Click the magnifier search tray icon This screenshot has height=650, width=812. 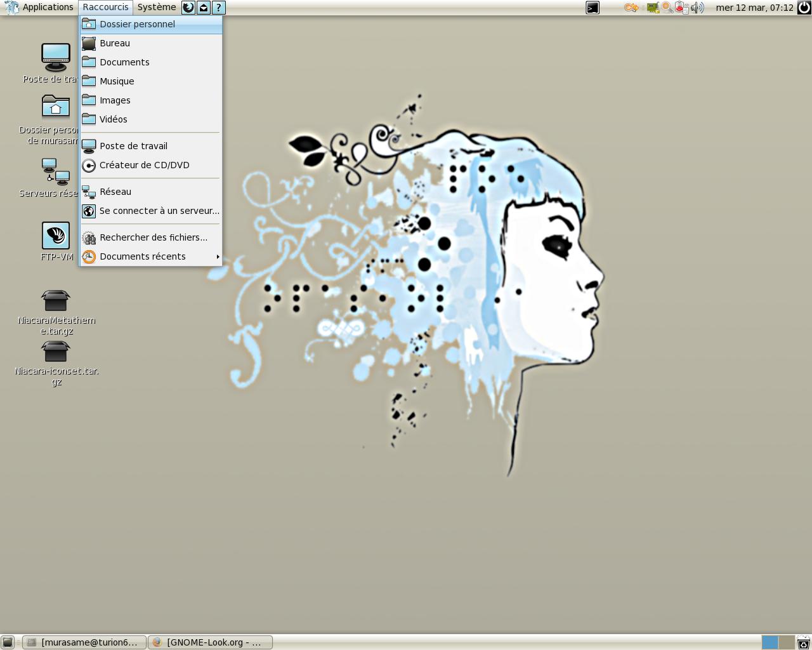click(667, 8)
